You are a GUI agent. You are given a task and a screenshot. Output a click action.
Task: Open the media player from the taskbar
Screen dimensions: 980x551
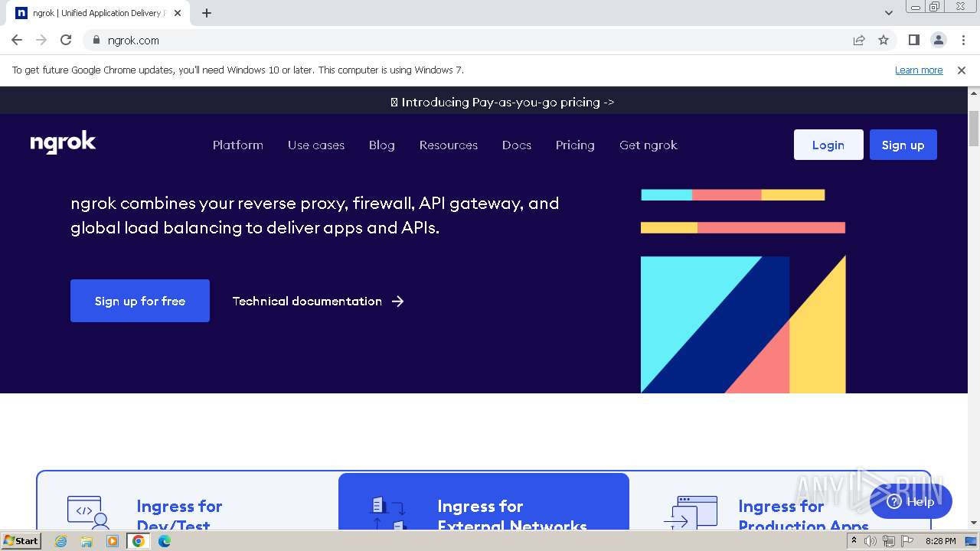(x=113, y=541)
